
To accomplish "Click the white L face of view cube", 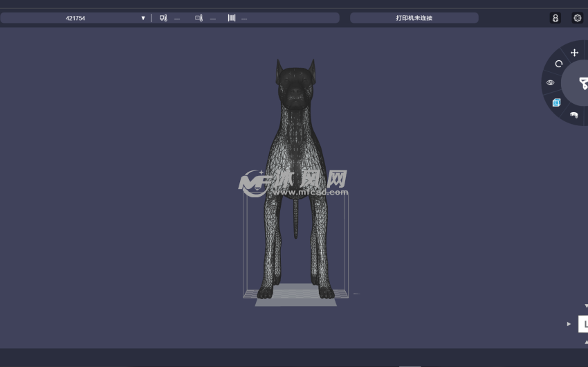I will coord(584,324).
